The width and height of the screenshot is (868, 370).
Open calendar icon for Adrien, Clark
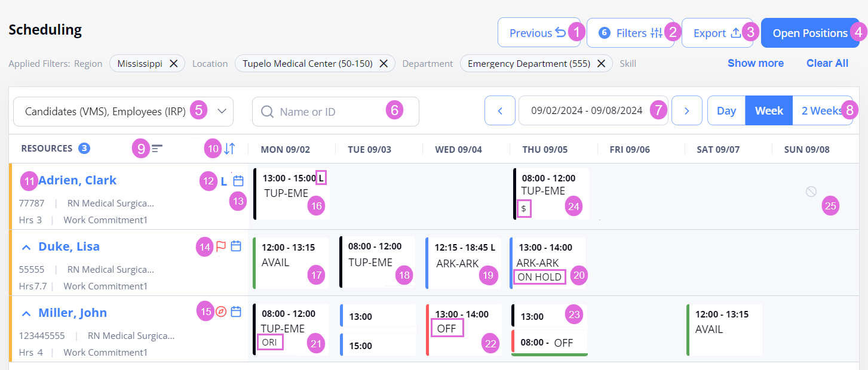[x=238, y=181]
